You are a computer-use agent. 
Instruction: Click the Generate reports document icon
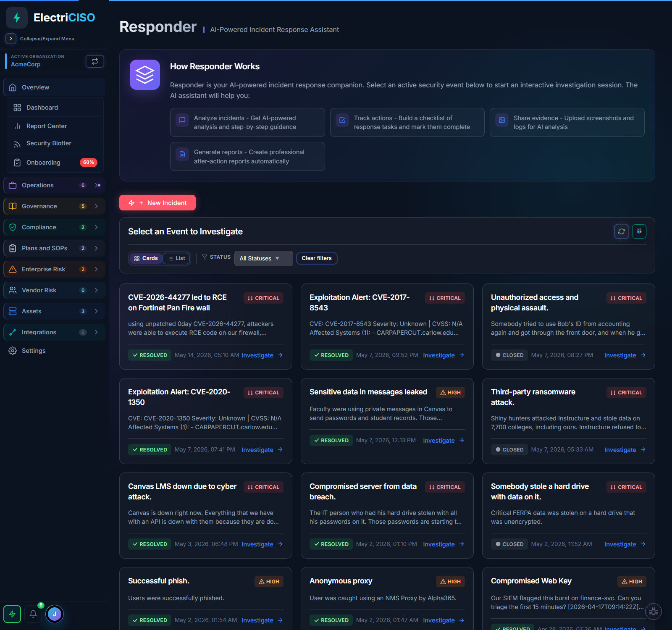[x=182, y=154]
